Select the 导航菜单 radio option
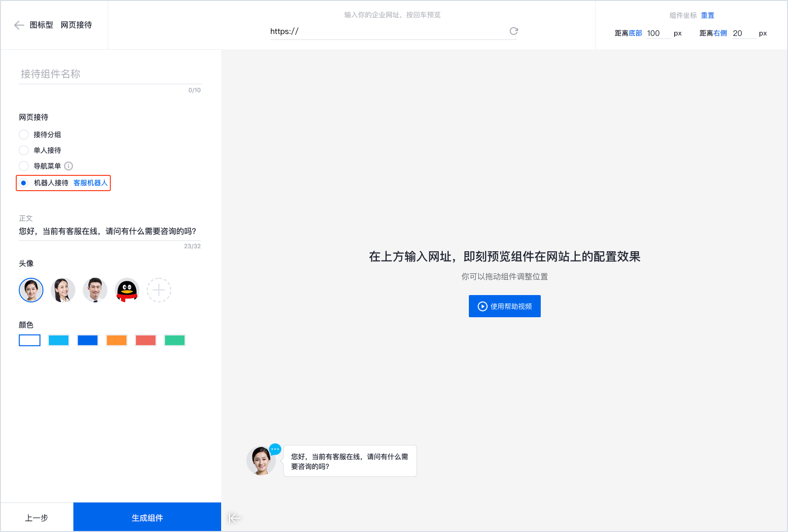The height and width of the screenshot is (532, 788). (24, 166)
